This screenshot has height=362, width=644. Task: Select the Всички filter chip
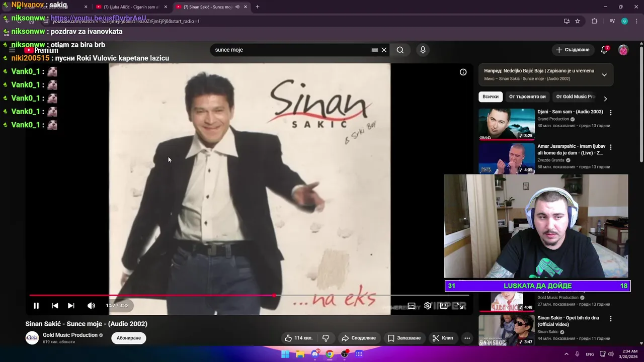pyautogui.click(x=491, y=97)
